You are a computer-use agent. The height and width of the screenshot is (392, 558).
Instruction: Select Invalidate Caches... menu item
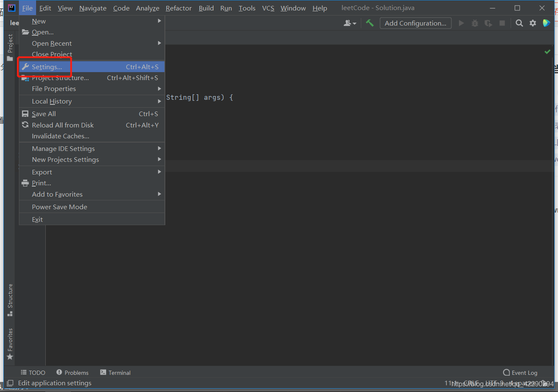[x=92, y=136]
